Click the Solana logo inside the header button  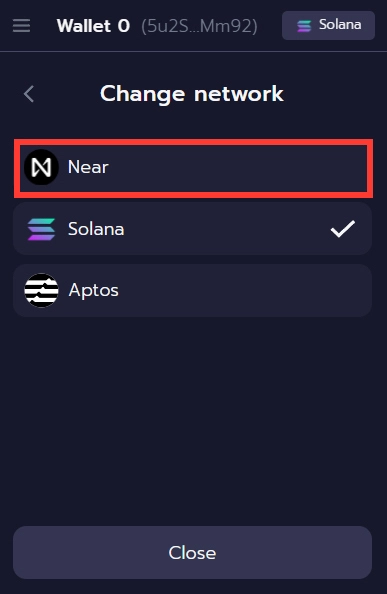point(304,26)
